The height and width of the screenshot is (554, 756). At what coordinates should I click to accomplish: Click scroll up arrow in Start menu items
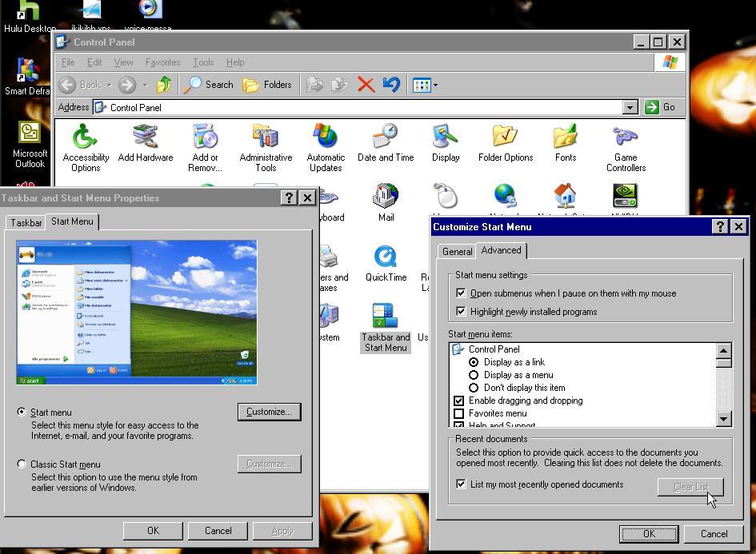pos(724,350)
